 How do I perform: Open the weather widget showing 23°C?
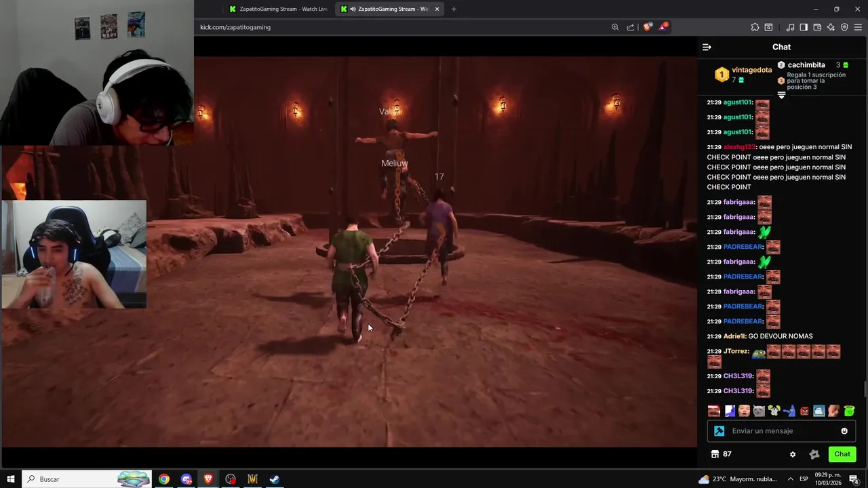pos(738,479)
